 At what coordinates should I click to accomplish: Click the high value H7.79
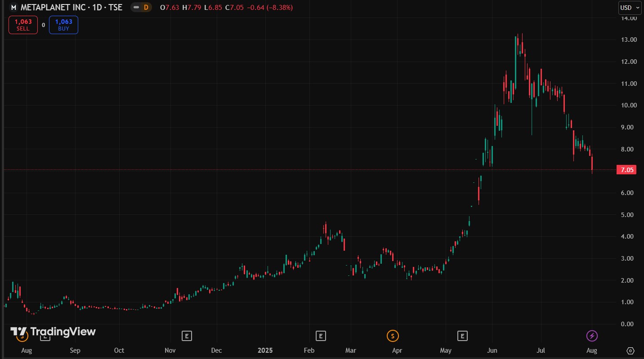191,8
